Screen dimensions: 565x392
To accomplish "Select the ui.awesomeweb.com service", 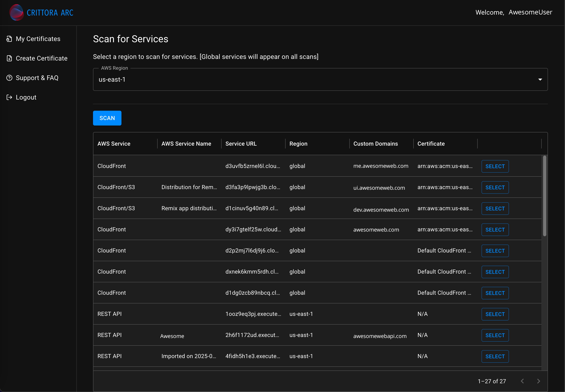I will pos(495,187).
